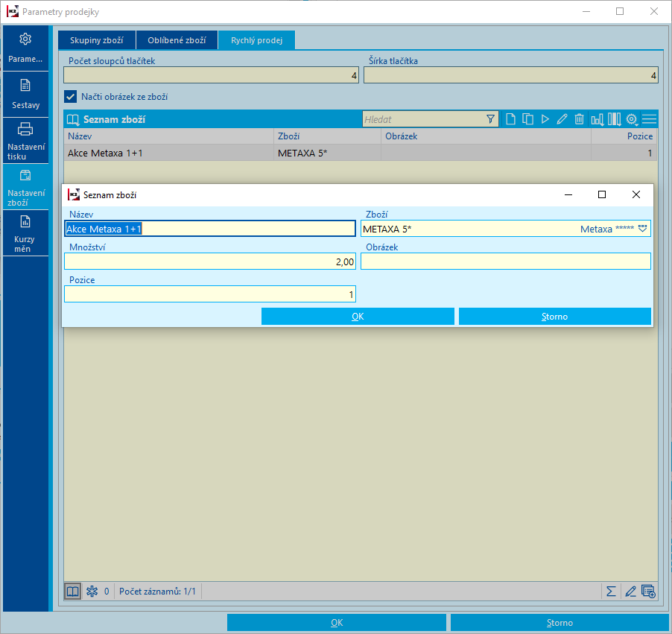Select Nastavení zboží in sidebar
672x634 pixels.
point(26,187)
